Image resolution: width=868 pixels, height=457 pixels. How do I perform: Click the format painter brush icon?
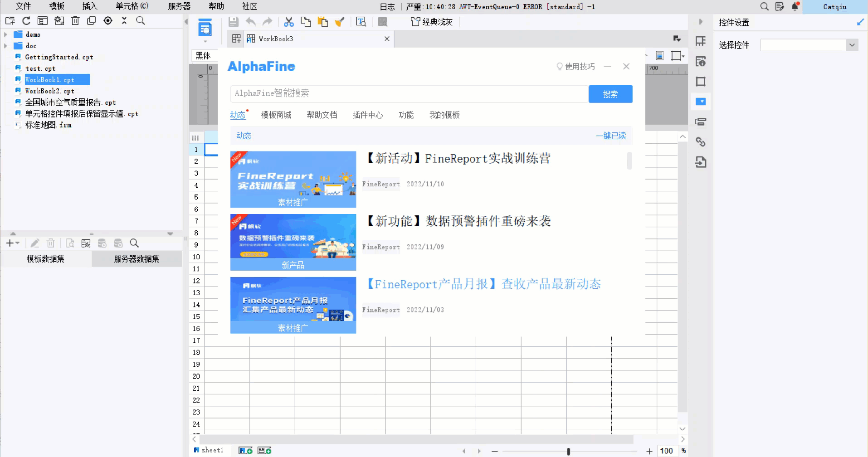click(340, 22)
